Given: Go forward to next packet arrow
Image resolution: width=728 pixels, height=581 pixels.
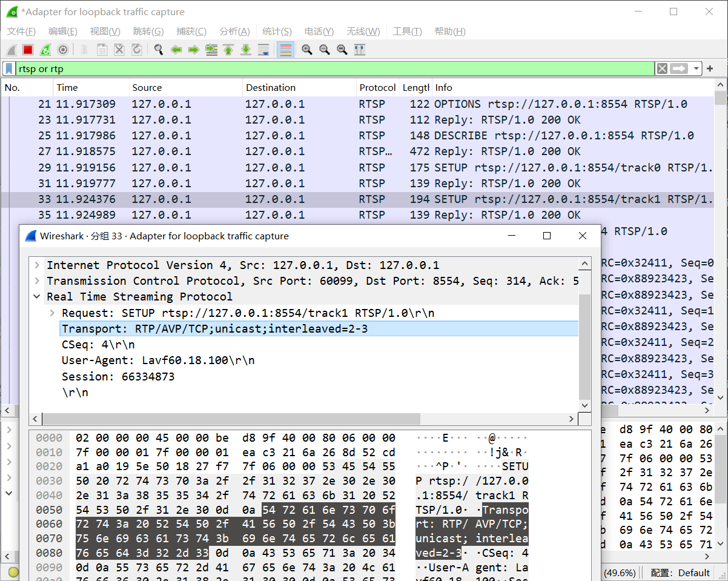Looking at the screenshot, I should [x=194, y=50].
